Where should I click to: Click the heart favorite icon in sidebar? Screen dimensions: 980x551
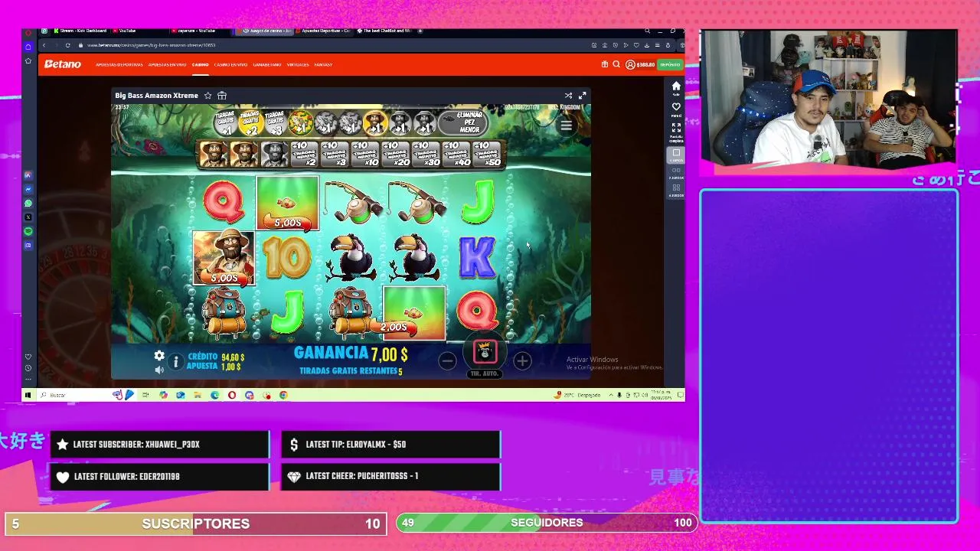coord(676,108)
